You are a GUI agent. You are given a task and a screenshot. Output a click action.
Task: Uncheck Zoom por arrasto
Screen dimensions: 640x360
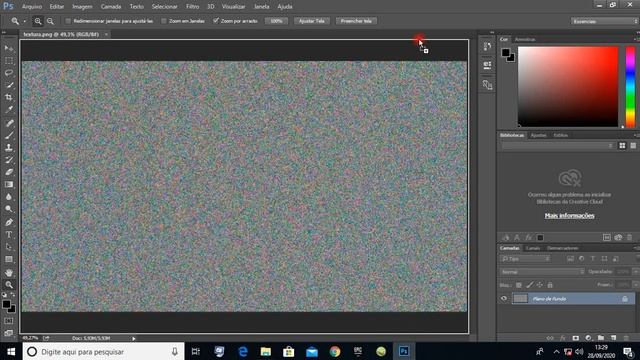click(216, 20)
